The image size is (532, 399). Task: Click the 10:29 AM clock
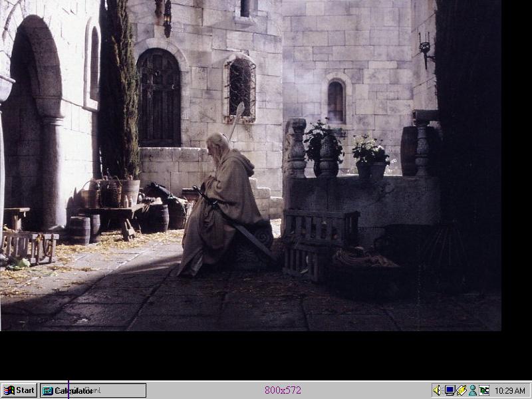[510, 391]
